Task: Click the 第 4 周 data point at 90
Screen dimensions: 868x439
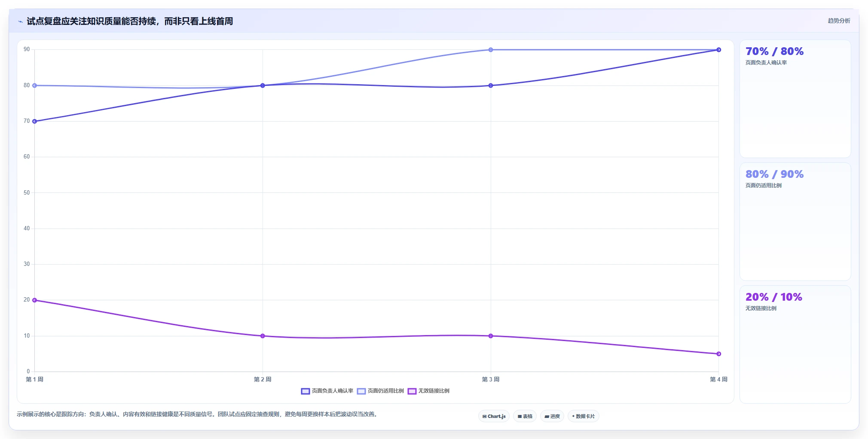Action: [x=718, y=50]
